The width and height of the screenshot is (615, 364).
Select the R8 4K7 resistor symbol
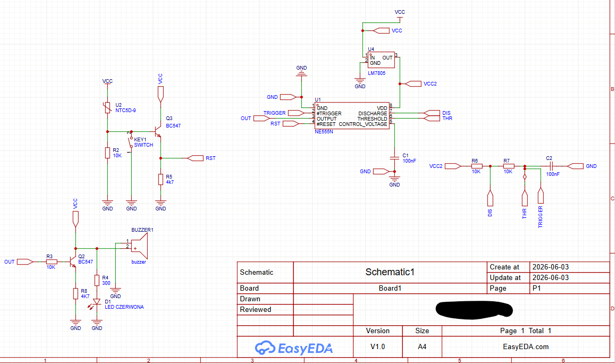tap(75, 293)
